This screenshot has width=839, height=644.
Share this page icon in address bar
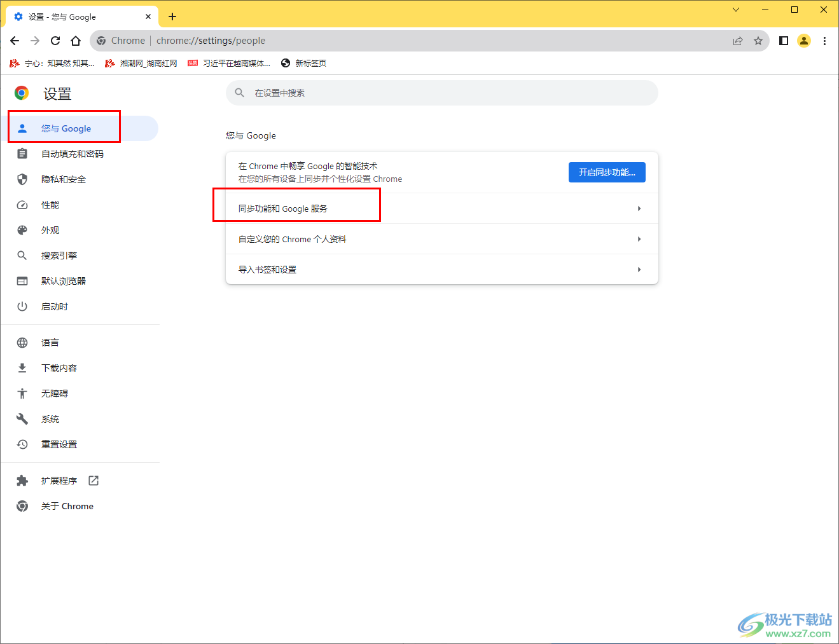point(738,41)
